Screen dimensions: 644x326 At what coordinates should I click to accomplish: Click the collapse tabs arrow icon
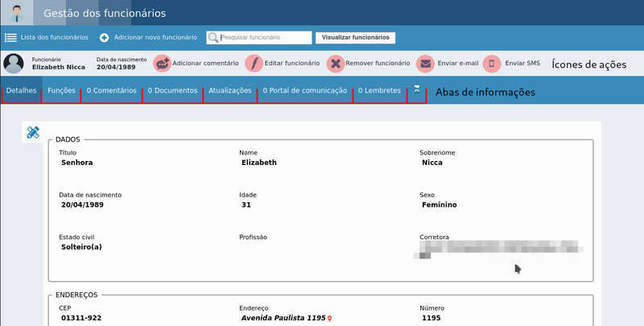tap(417, 89)
